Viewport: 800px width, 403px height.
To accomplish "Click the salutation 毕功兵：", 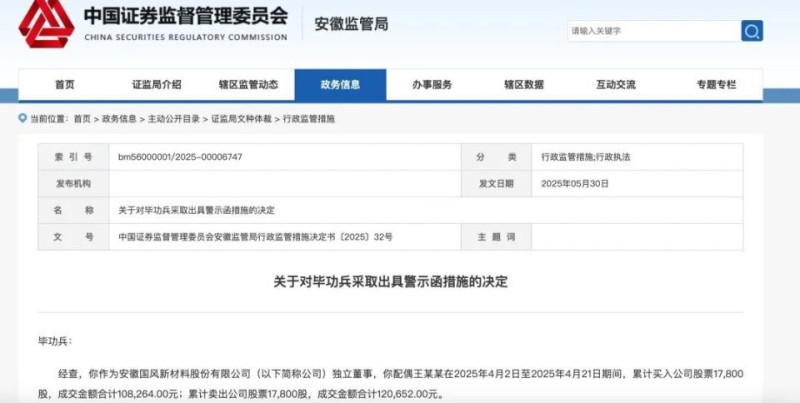I will pos(55,341).
